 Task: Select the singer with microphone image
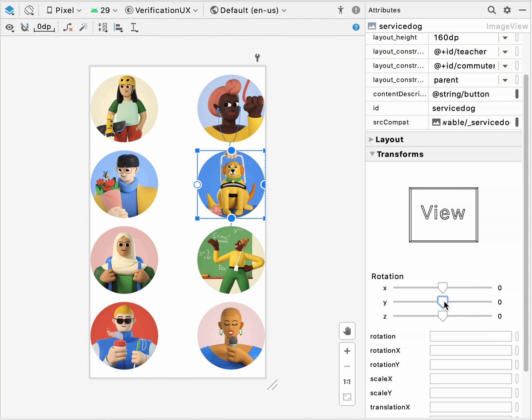[231, 335]
